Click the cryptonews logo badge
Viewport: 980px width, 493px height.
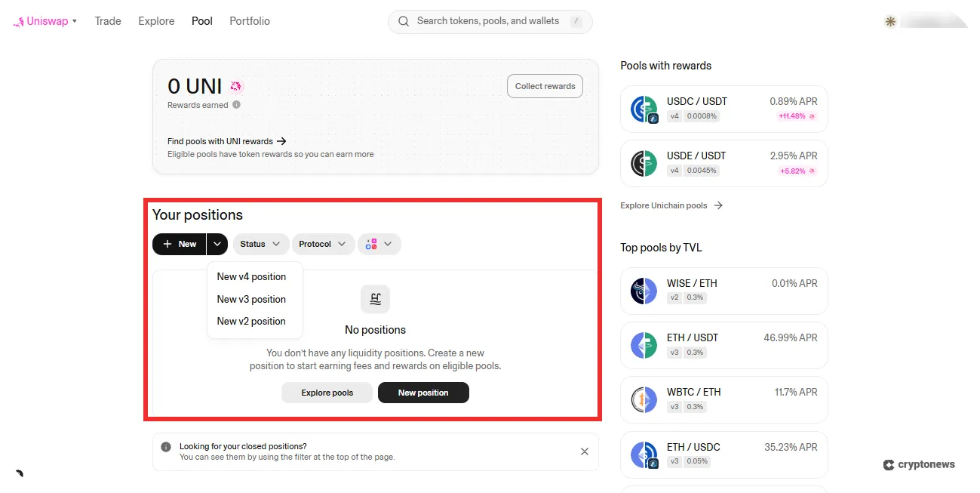coord(918,464)
